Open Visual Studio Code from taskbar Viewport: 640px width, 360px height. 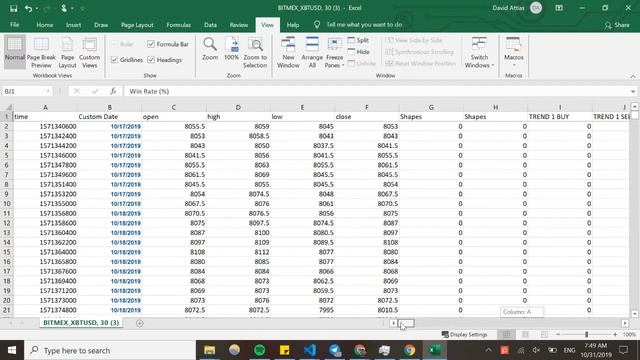(x=310, y=350)
